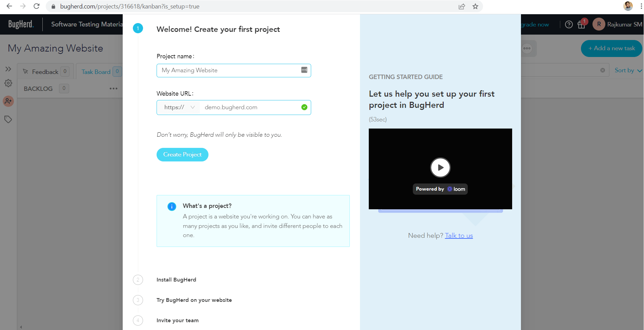The image size is (644, 330).
Task: Open project settings gear icon in sidebar
Action: [x=8, y=83]
